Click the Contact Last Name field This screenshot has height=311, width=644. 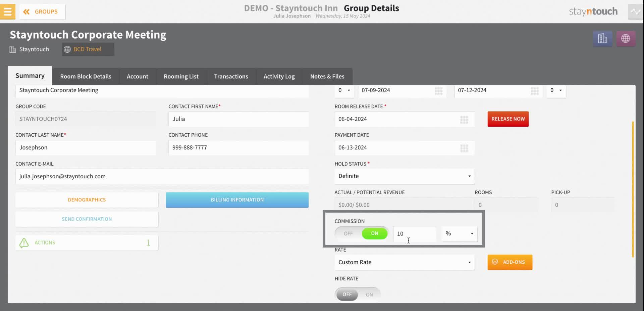86,148
